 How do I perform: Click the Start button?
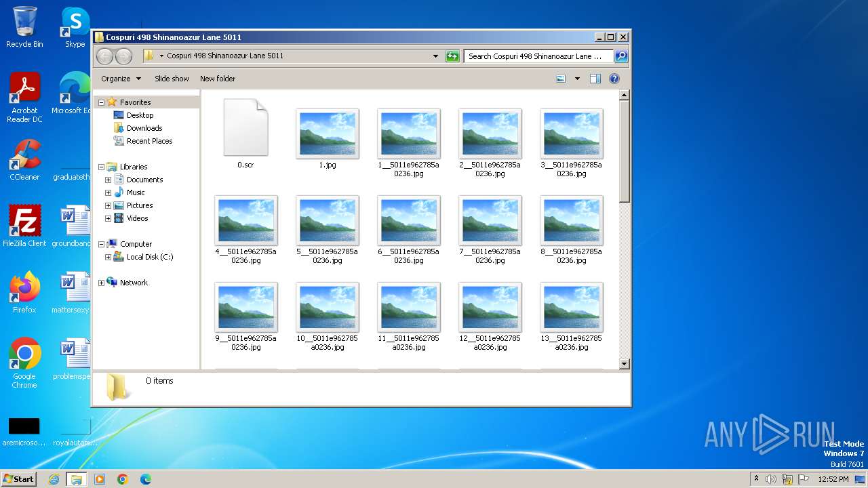click(x=18, y=479)
